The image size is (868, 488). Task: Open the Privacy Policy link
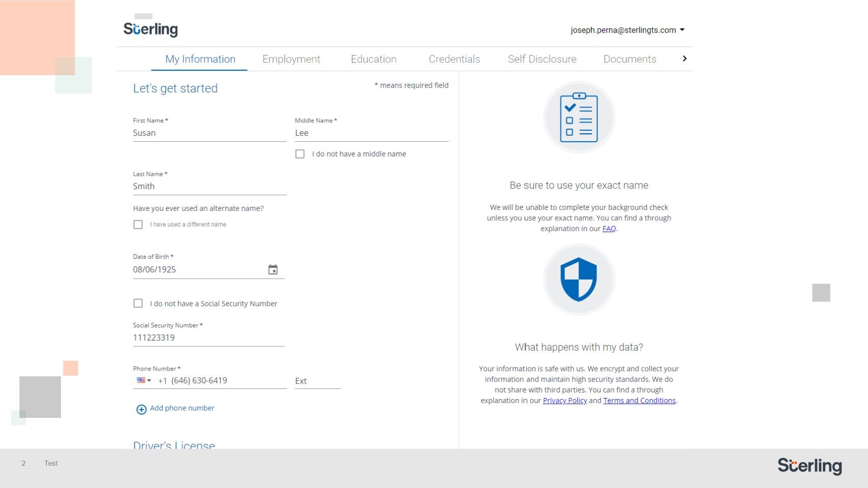(565, 401)
